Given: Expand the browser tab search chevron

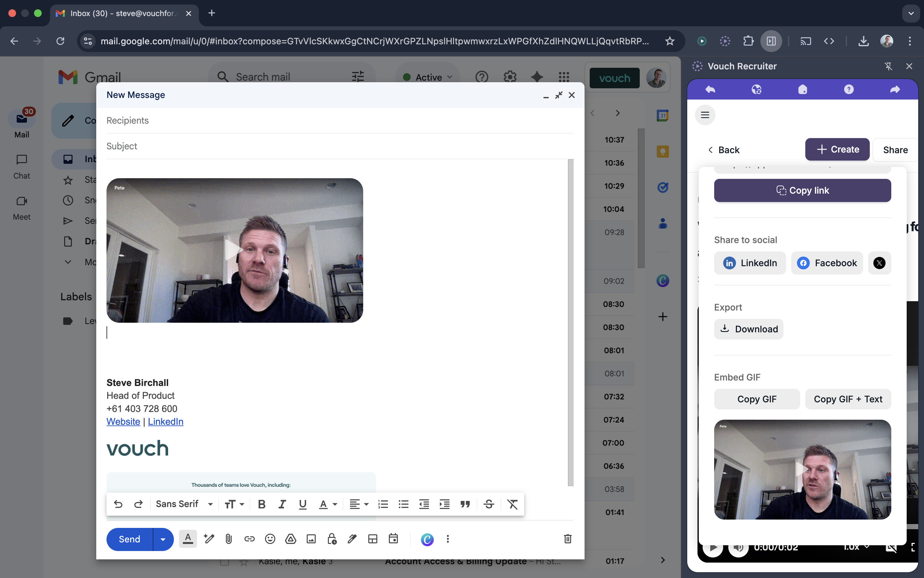Looking at the screenshot, I should 911,13.
